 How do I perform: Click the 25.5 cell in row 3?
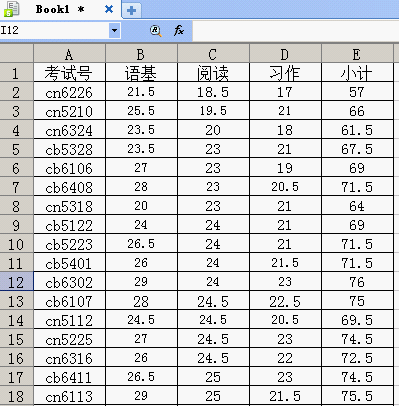(141, 110)
